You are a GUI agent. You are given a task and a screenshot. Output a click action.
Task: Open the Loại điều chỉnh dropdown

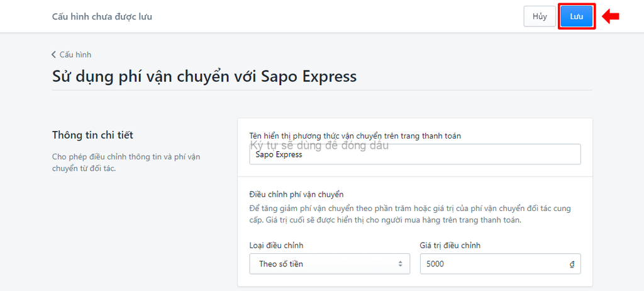click(x=330, y=263)
